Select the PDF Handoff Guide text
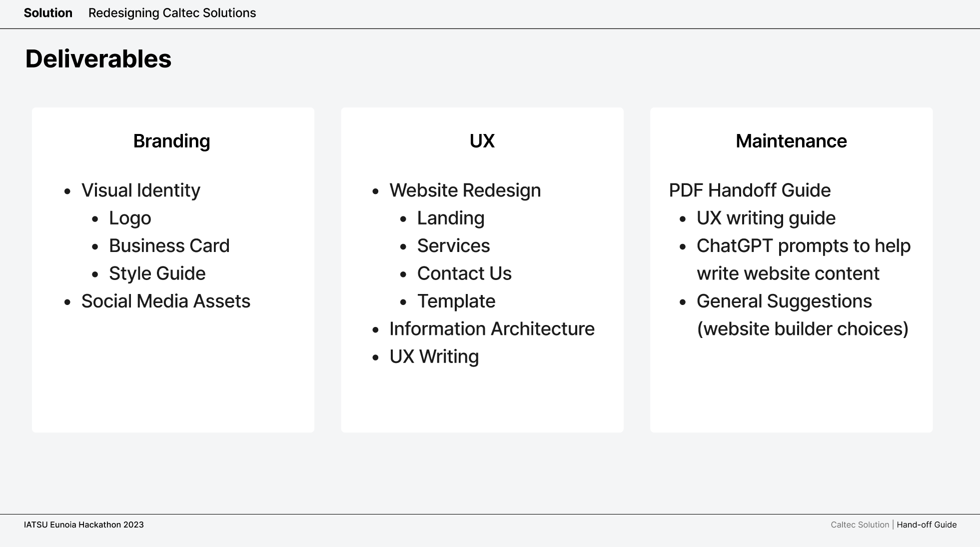The width and height of the screenshot is (980, 547). (x=750, y=190)
